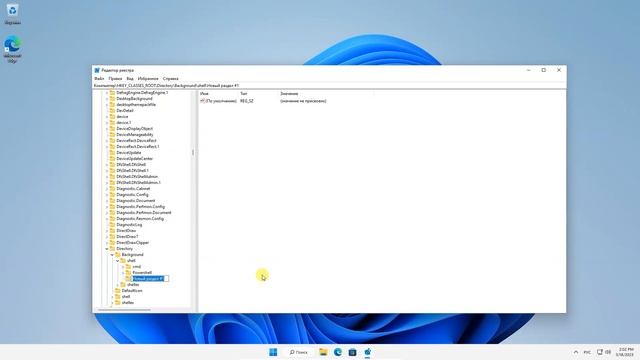Click the tree horizontal scrollbar thumb

(x=124, y=310)
